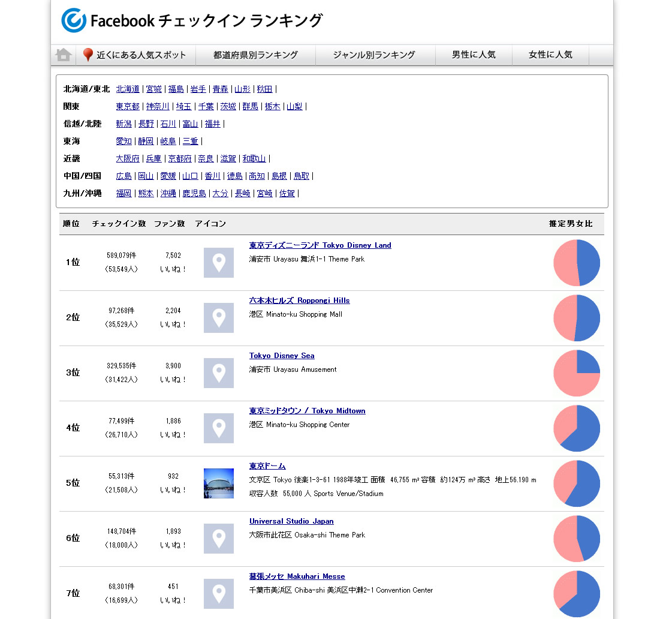Select 長野 prefecture link
Viewport: 672px width, 619px height.
tap(146, 124)
